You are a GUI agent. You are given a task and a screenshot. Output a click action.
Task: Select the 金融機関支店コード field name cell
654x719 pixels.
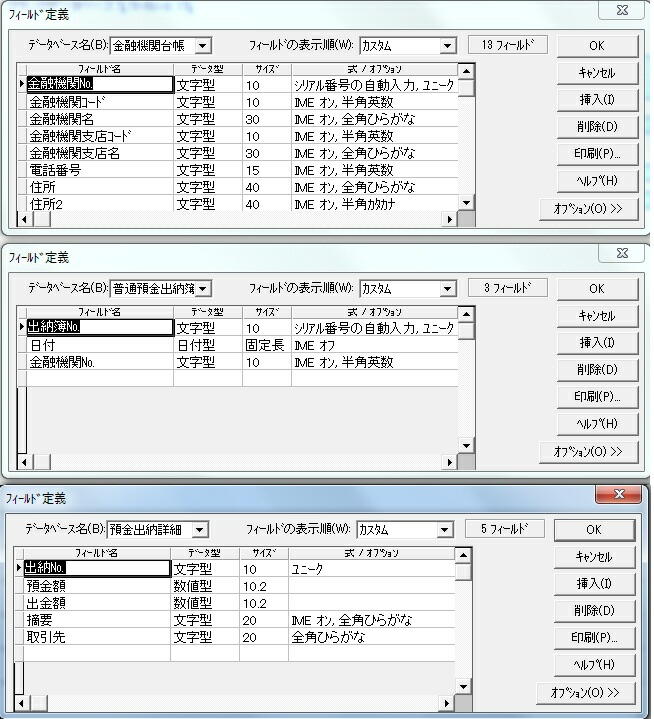(x=100, y=136)
